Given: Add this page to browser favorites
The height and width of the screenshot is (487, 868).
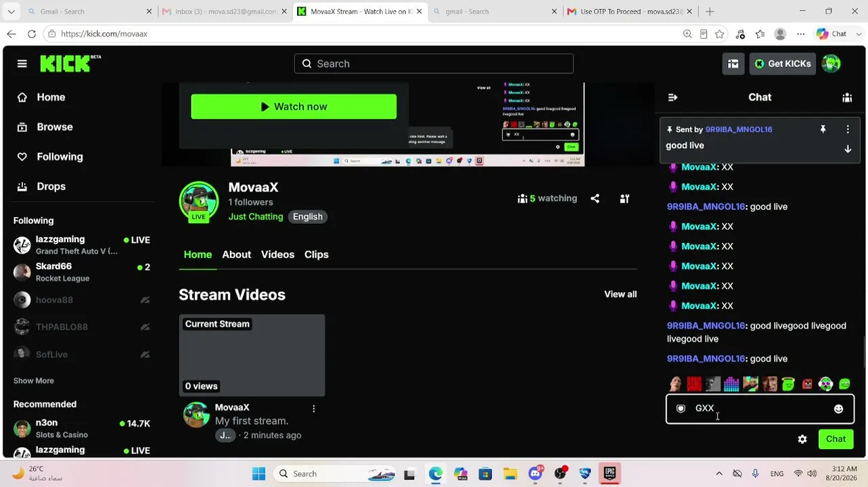Looking at the screenshot, I should [720, 34].
